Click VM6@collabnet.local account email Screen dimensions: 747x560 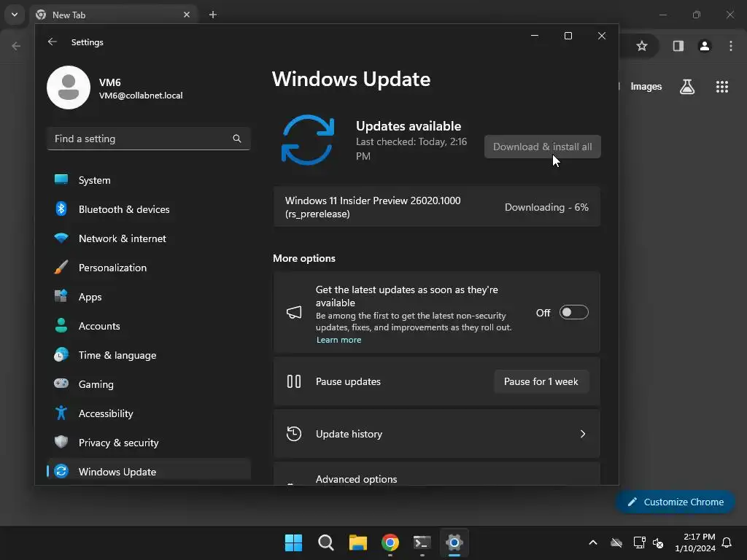pos(141,96)
